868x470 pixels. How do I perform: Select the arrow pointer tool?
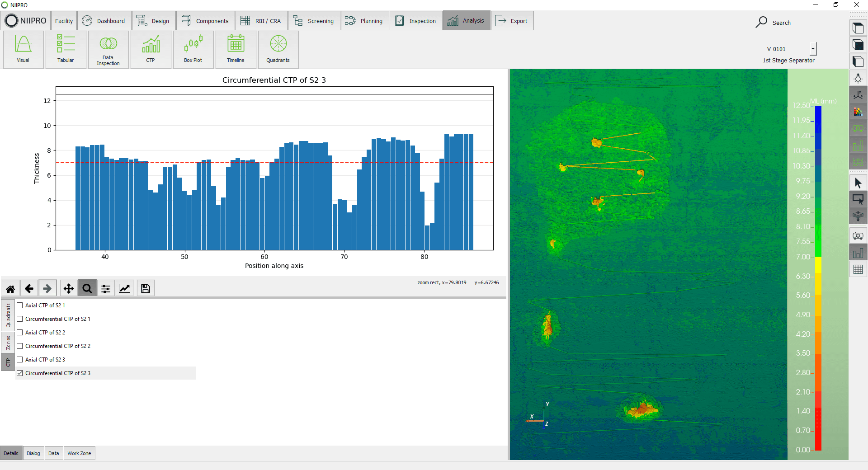pos(858,183)
